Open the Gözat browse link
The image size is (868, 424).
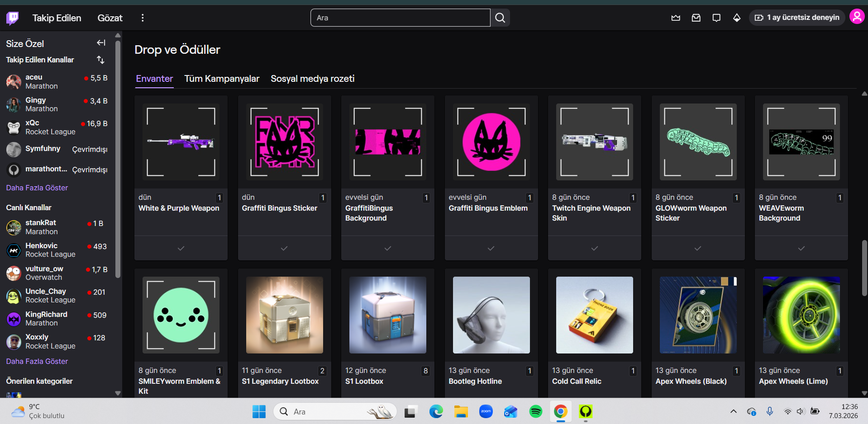(x=110, y=18)
